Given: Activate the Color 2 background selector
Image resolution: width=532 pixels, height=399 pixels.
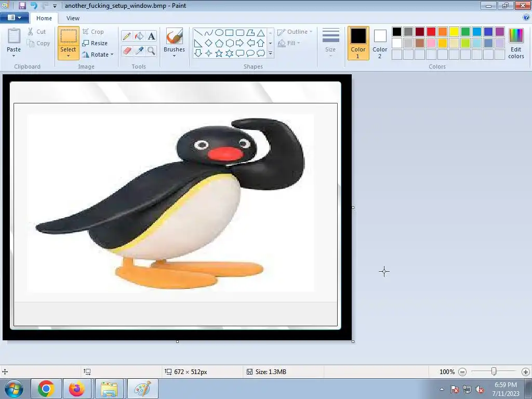Looking at the screenshot, I should click(380, 43).
